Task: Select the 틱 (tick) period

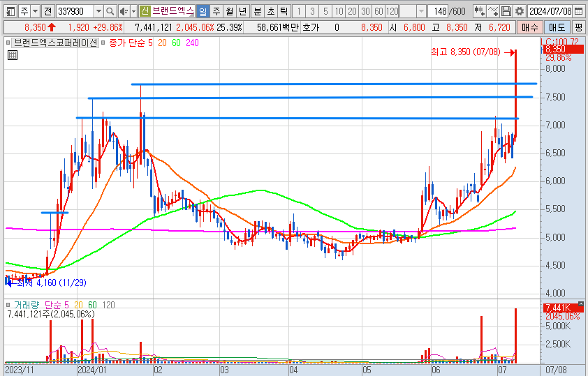Action: tap(284, 11)
